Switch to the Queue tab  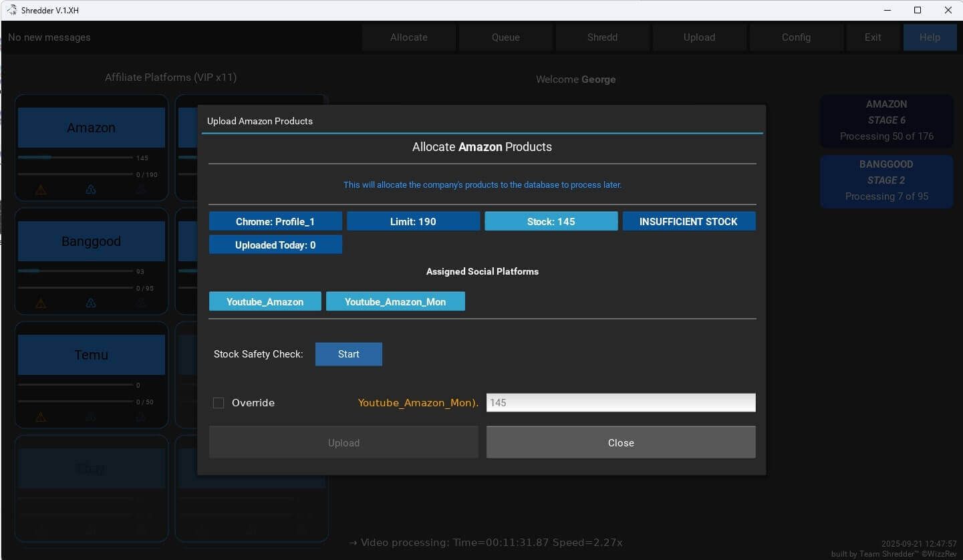pos(505,37)
